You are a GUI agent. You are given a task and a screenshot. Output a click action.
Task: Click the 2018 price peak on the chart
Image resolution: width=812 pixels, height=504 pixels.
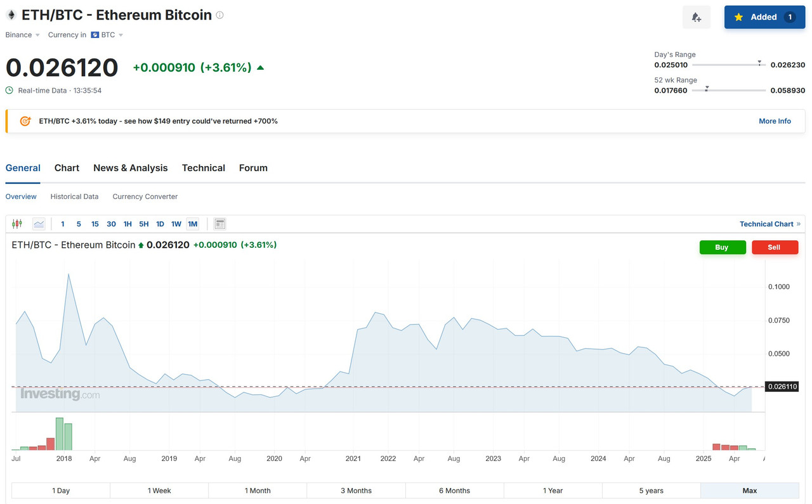(69, 275)
